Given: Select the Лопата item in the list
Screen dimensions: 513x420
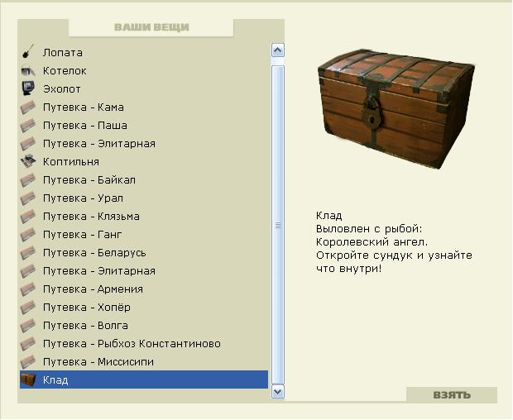Looking at the screenshot, I should [x=144, y=53].
